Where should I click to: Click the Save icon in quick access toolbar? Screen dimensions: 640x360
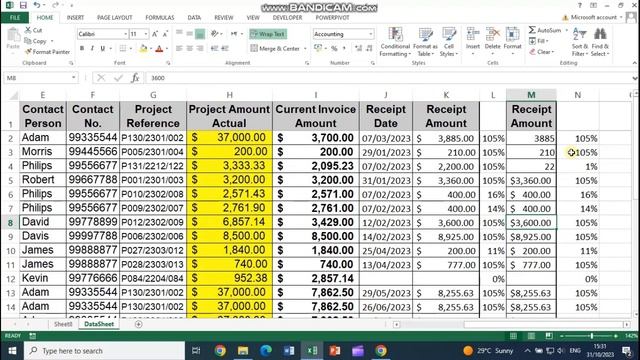[x=23, y=5]
